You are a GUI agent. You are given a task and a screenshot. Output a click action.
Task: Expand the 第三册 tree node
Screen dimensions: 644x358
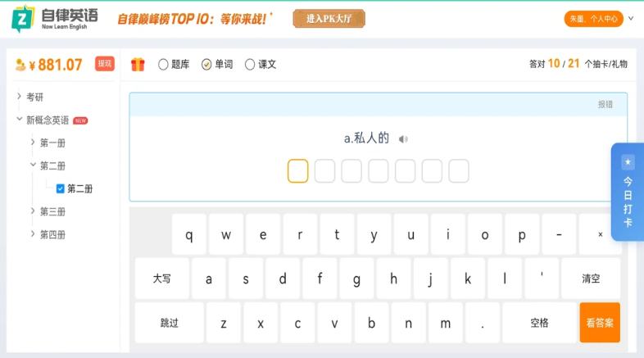point(33,211)
